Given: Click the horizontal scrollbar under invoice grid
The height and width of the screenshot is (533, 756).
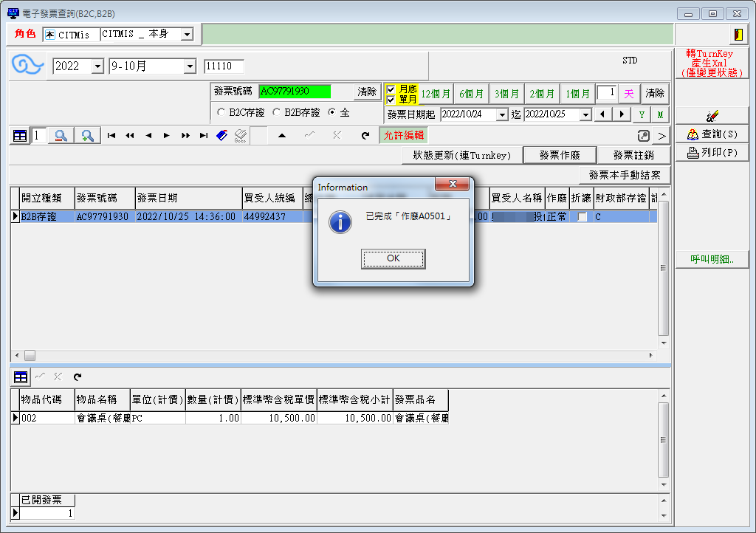Looking at the screenshot, I should coord(332,355).
